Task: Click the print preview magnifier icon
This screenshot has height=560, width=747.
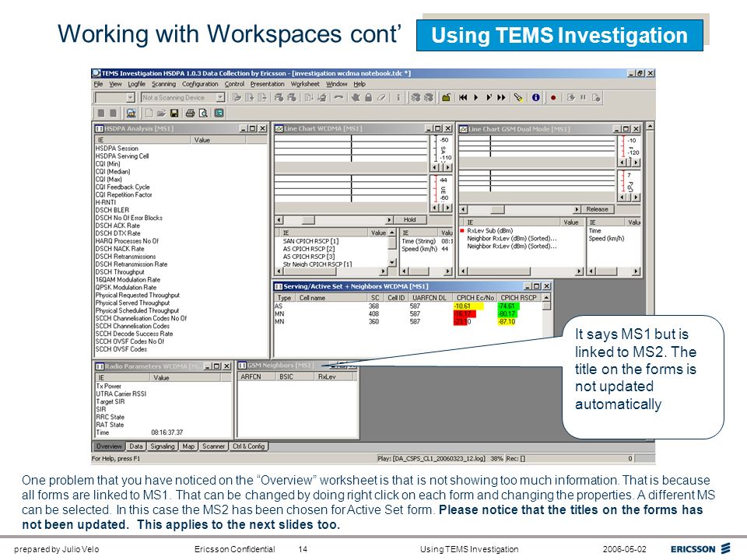Action: coord(203,114)
